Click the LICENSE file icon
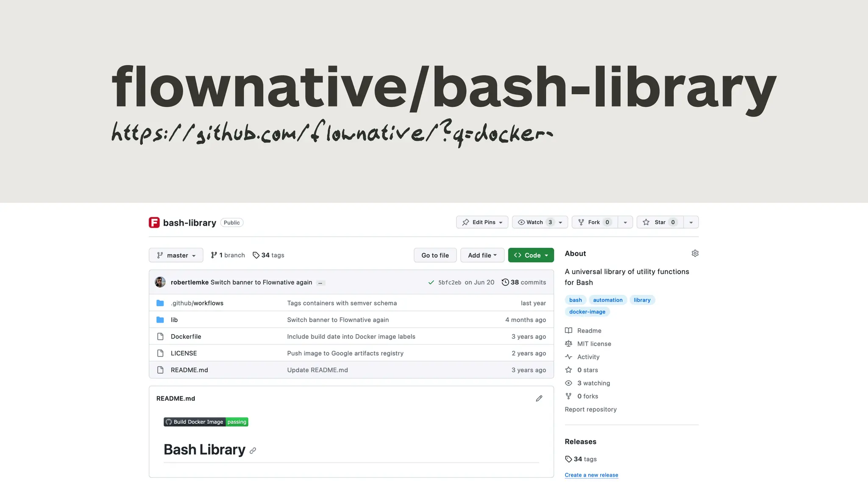Image resolution: width=868 pixels, height=488 pixels. click(x=160, y=353)
